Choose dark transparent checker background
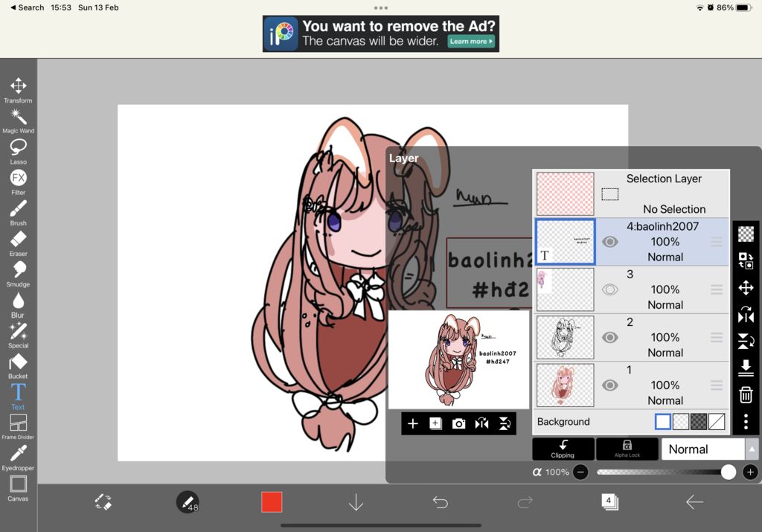 point(699,422)
